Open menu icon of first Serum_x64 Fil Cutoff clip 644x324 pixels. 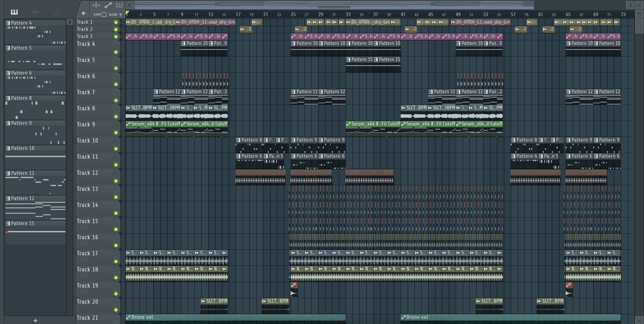(x=128, y=124)
